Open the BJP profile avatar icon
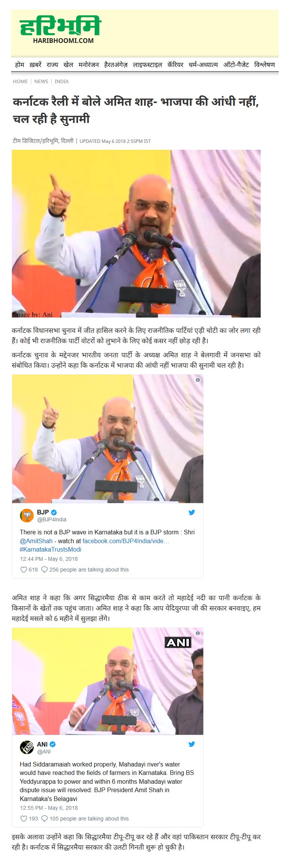Screen dimensions: 286x868 click(x=26, y=516)
